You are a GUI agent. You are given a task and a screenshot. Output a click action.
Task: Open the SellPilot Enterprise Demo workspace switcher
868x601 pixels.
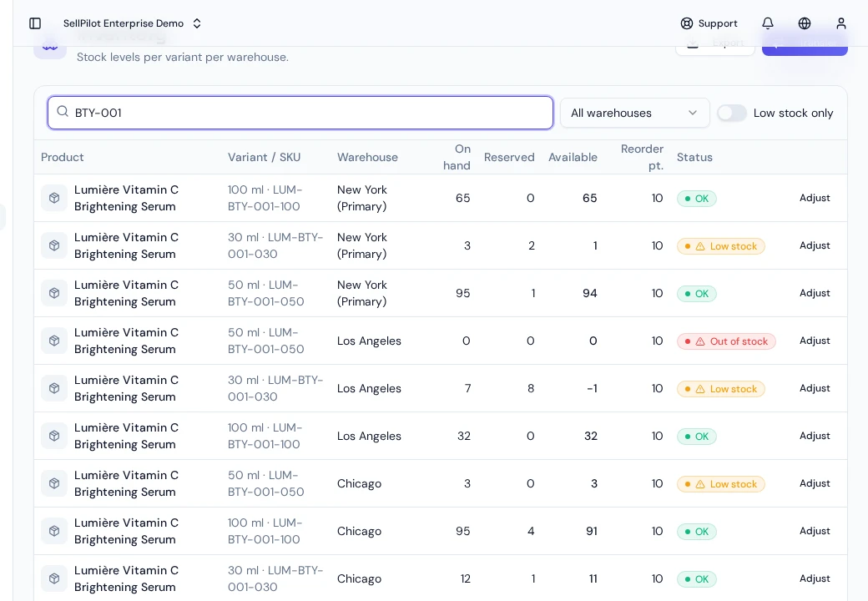[133, 23]
